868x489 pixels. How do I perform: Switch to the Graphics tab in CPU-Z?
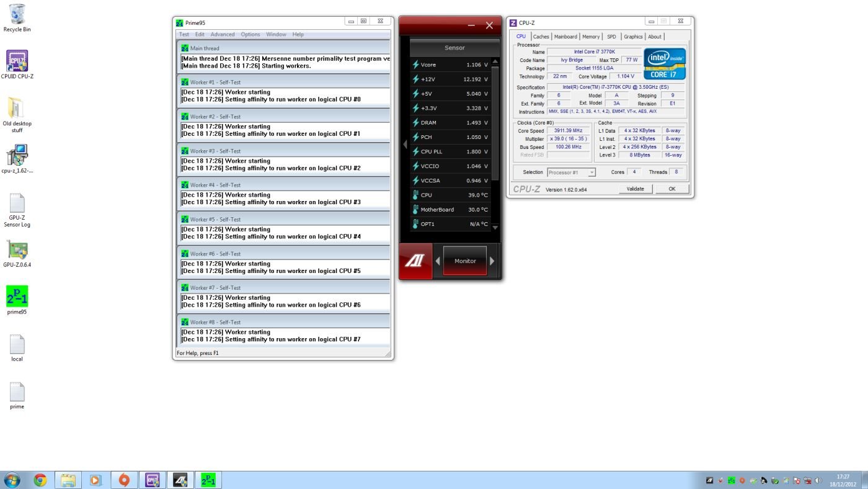634,37
